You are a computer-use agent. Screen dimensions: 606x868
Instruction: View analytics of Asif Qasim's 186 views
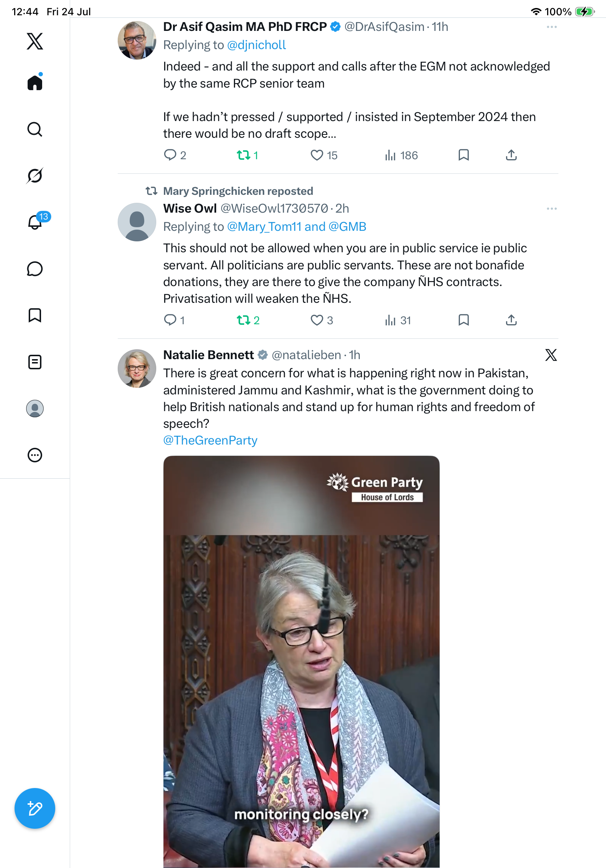point(401,155)
